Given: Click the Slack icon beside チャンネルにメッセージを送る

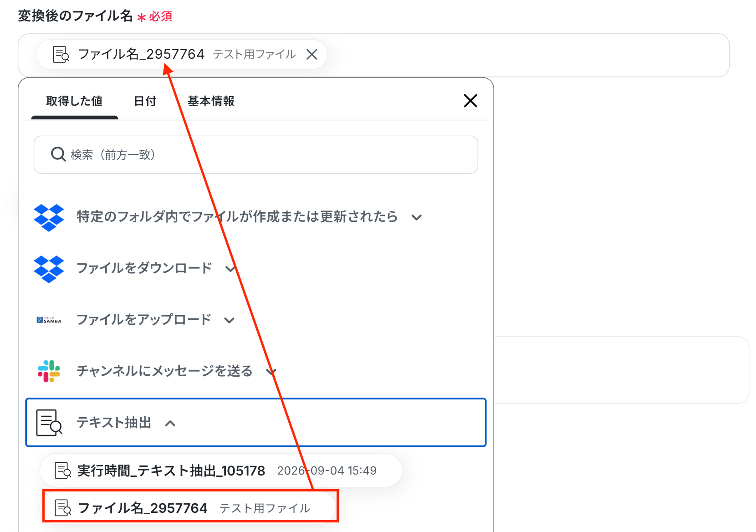Looking at the screenshot, I should 49,371.
